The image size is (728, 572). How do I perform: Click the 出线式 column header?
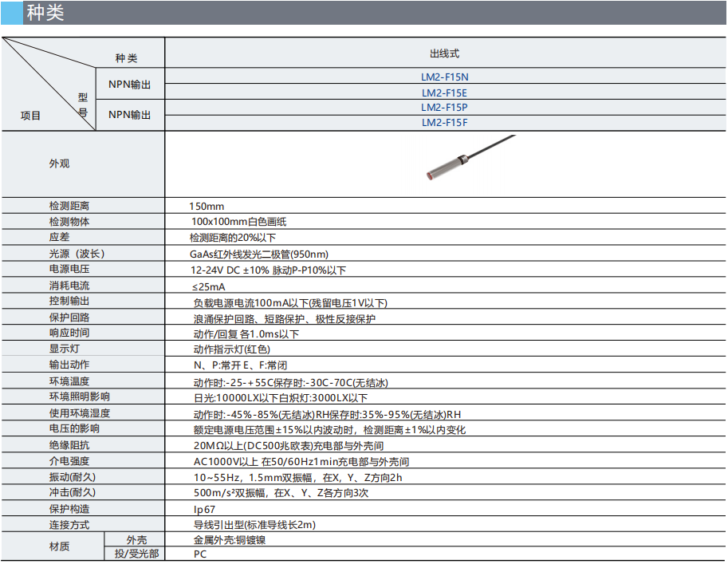click(445, 54)
